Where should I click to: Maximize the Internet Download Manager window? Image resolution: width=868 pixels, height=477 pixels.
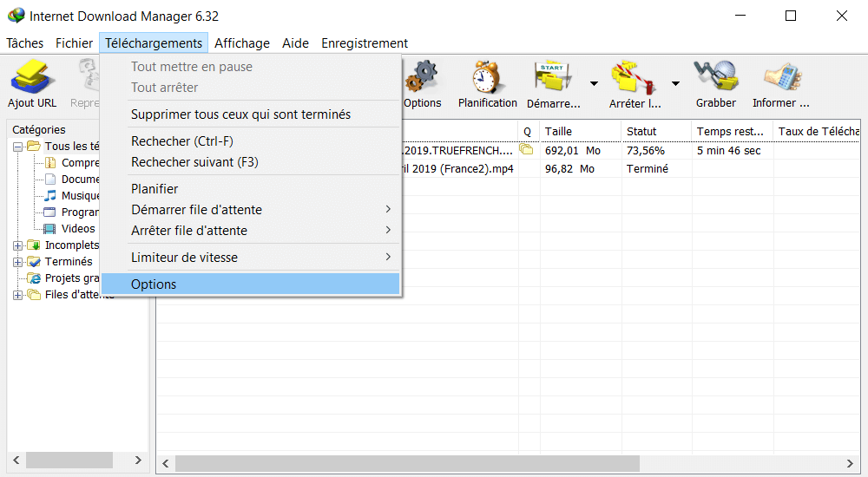click(x=791, y=16)
